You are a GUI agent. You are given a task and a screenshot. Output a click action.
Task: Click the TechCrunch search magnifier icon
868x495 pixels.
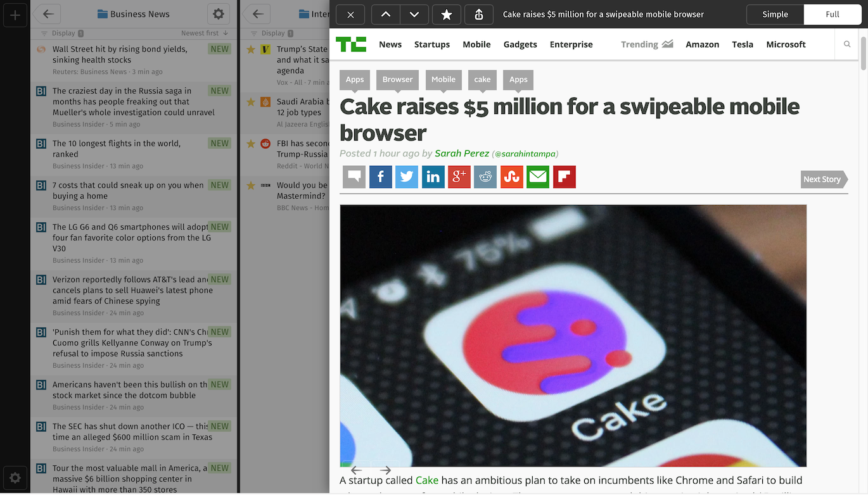click(x=847, y=44)
